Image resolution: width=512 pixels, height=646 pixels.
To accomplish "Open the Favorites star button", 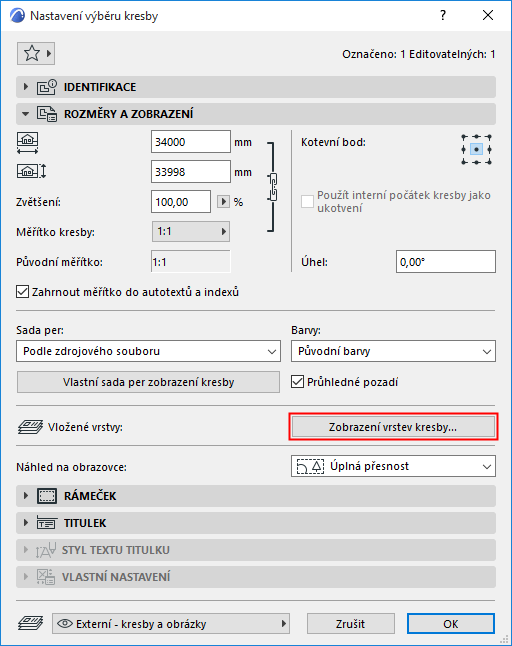I will [36, 54].
